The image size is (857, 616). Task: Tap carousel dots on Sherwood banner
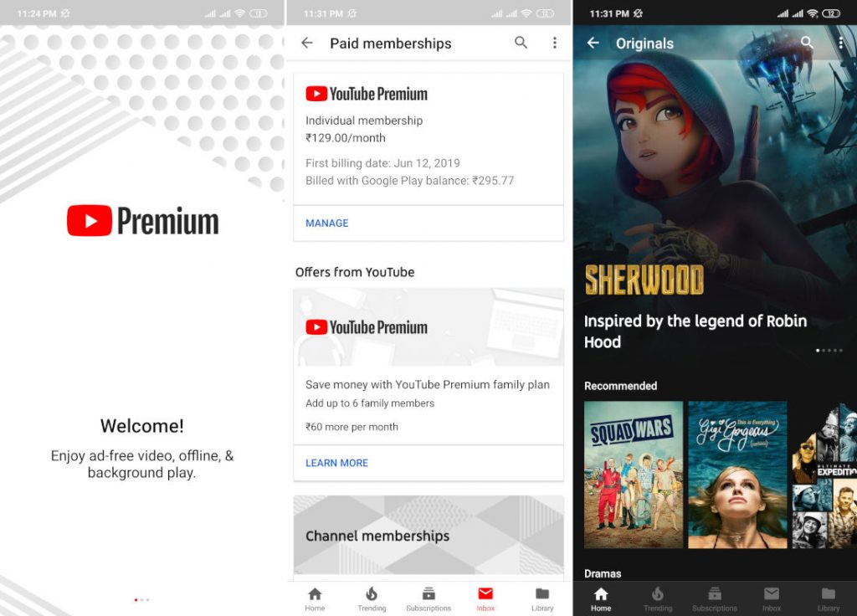coord(829,351)
